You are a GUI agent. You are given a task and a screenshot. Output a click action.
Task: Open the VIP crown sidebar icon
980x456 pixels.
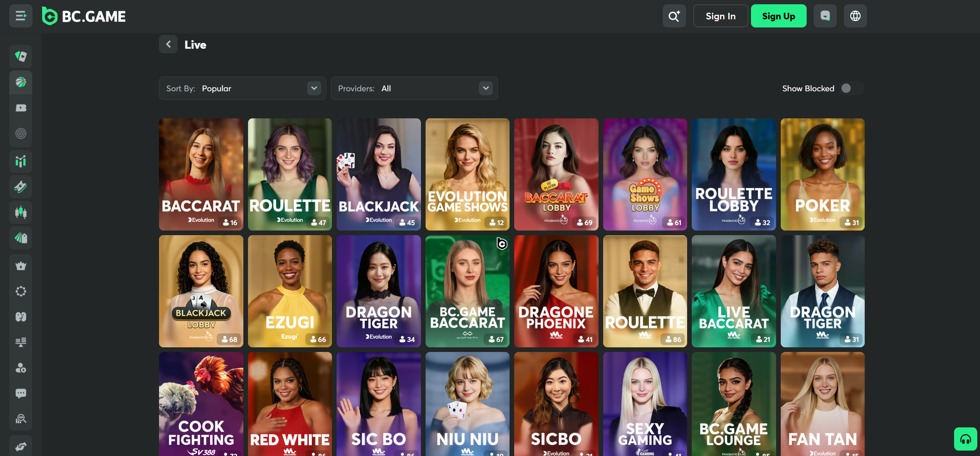point(21,266)
